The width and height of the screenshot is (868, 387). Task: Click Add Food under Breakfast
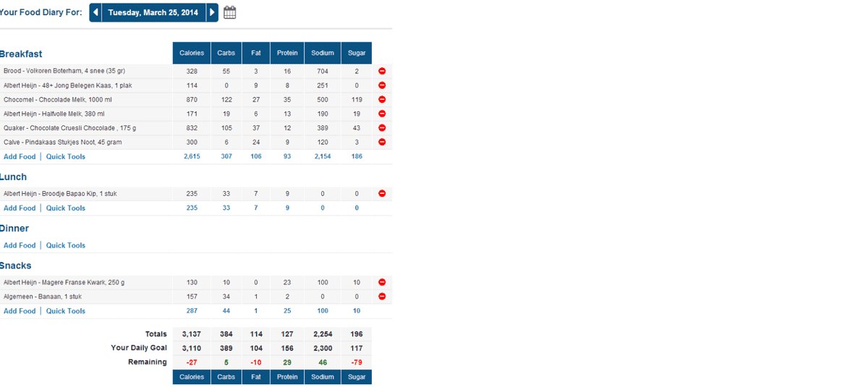pyautogui.click(x=20, y=156)
